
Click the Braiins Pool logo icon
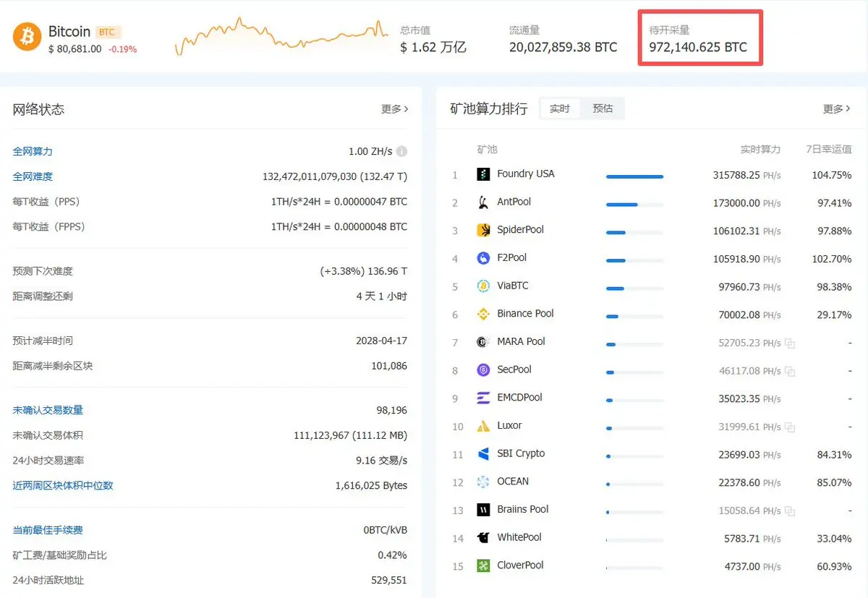[x=483, y=510]
